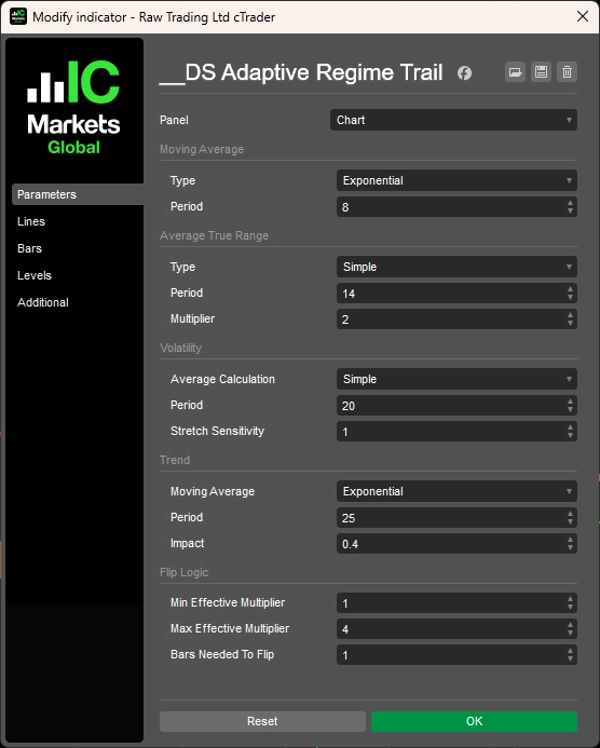The height and width of the screenshot is (748, 600).
Task: Increase the Trend Period stepper
Action: pos(570,514)
